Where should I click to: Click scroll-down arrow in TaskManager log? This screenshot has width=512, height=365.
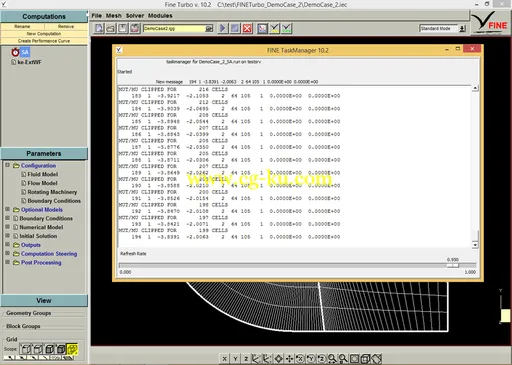click(475, 245)
